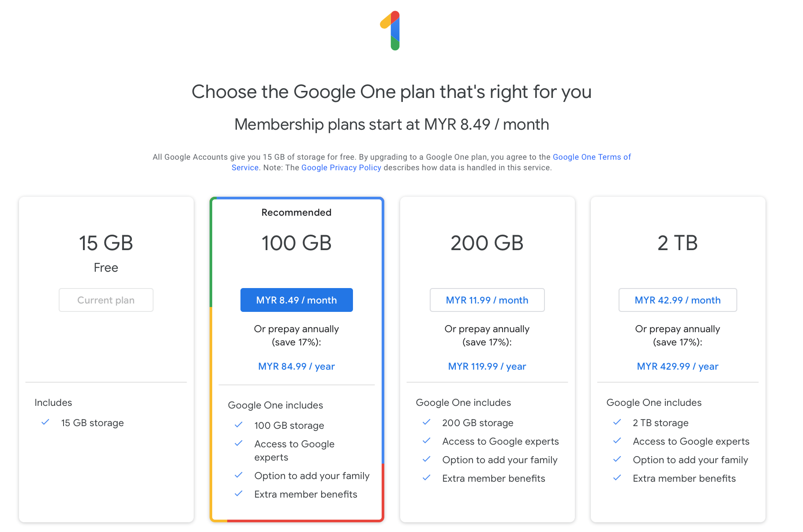Open the MYR 84.99 / year annual option
This screenshot has width=803, height=532.
coord(296,366)
